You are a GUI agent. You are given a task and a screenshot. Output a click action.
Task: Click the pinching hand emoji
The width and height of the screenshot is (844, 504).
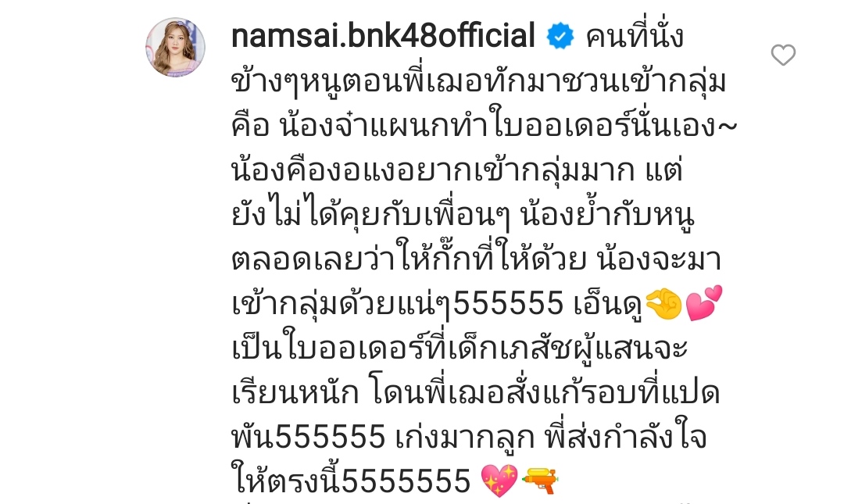[663, 304]
